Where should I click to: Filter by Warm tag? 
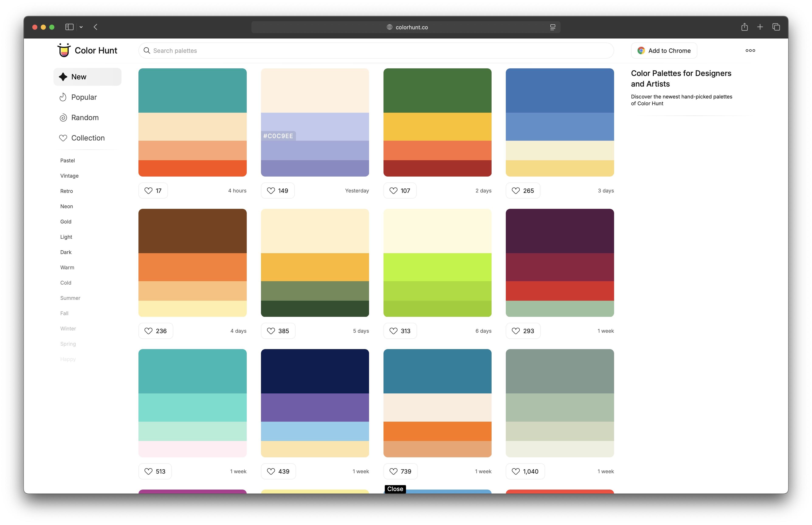click(x=67, y=267)
